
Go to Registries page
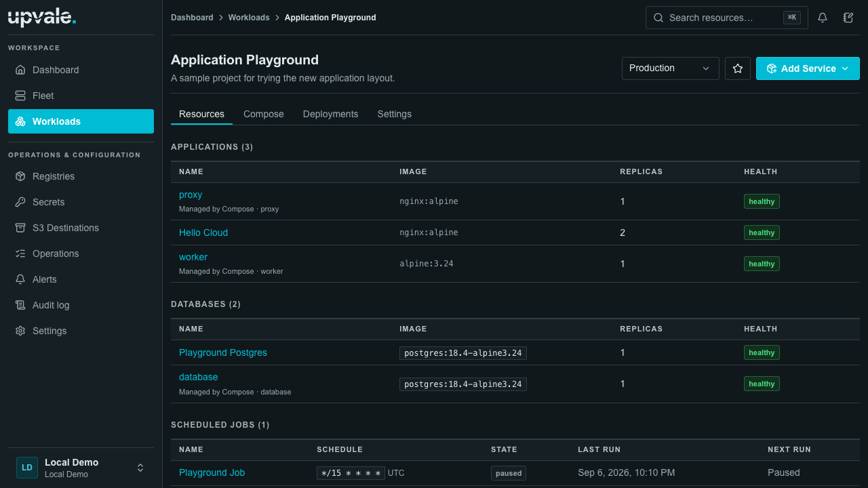point(81,176)
